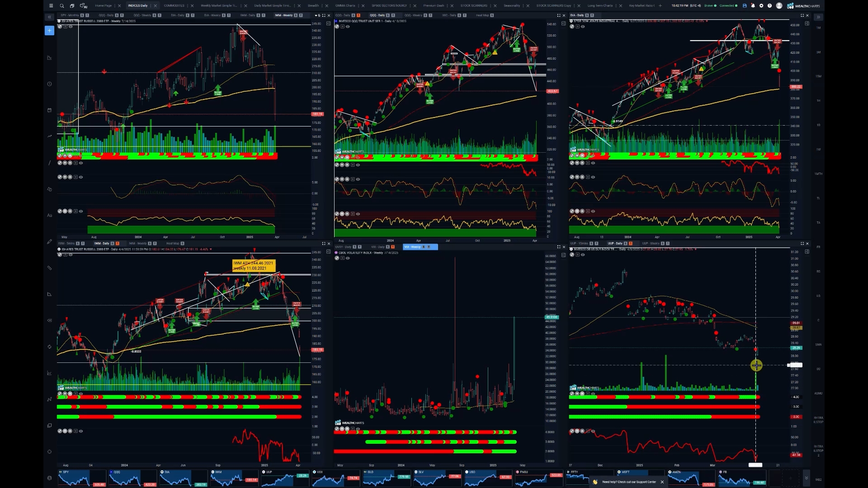Switch to the STOCK SCANNERS tab

coord(474,6)
